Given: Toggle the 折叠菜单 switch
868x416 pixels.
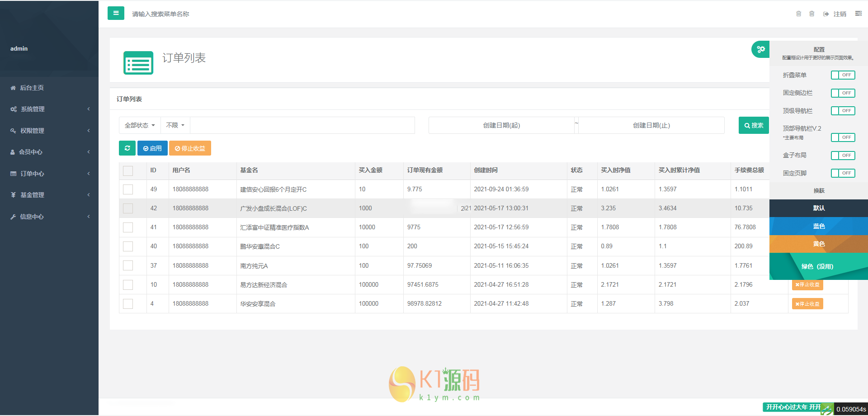Looking at the screenshot, I should [x=843, y=75].
